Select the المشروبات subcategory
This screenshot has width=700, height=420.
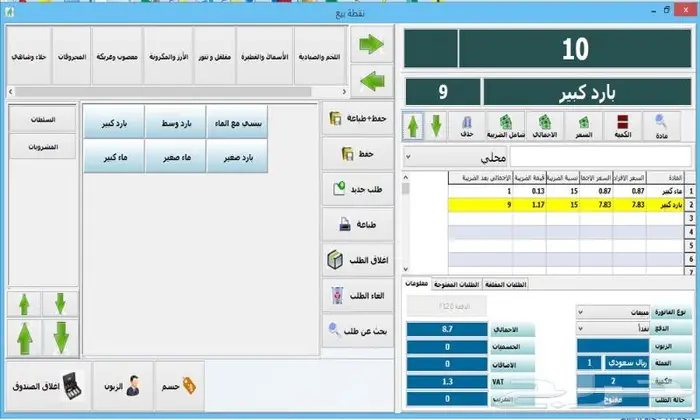[43, 146]
